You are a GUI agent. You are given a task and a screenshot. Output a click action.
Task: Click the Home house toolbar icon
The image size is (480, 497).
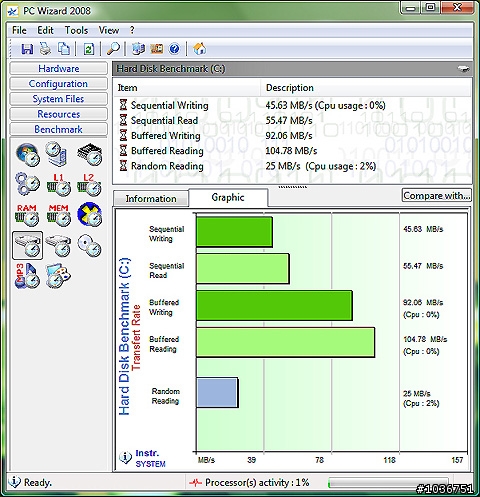point(199,49)
